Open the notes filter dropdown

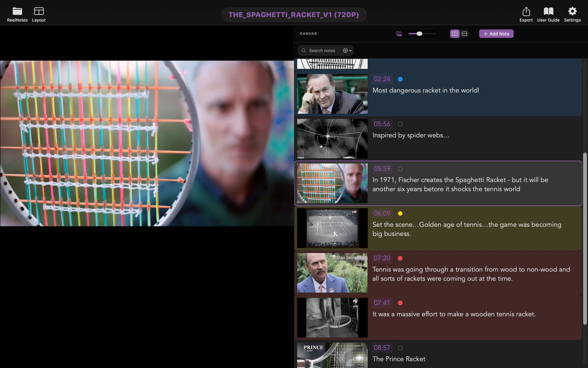[x=347, y=50]
